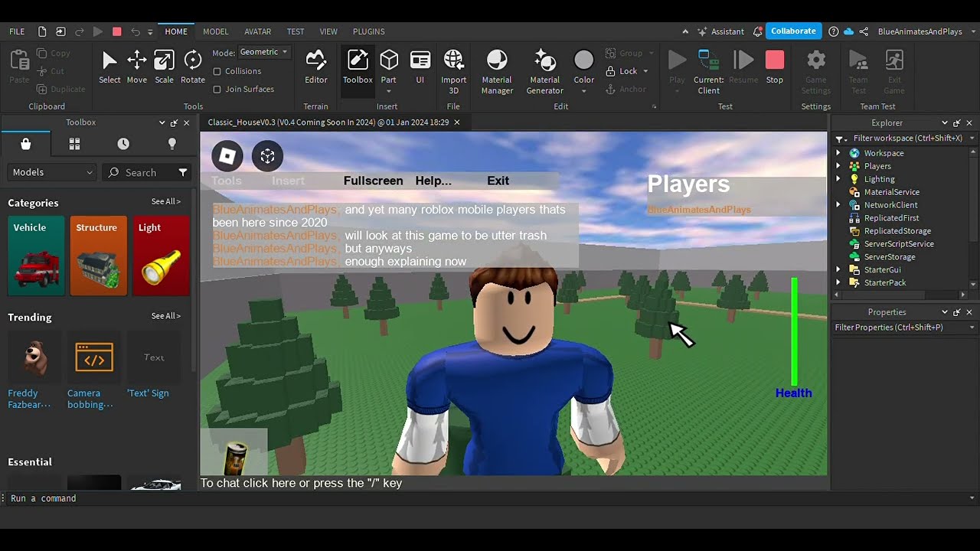Screen dimensions: 980x551
Task: Click the Run a command bar
Action: pos(490,498)
